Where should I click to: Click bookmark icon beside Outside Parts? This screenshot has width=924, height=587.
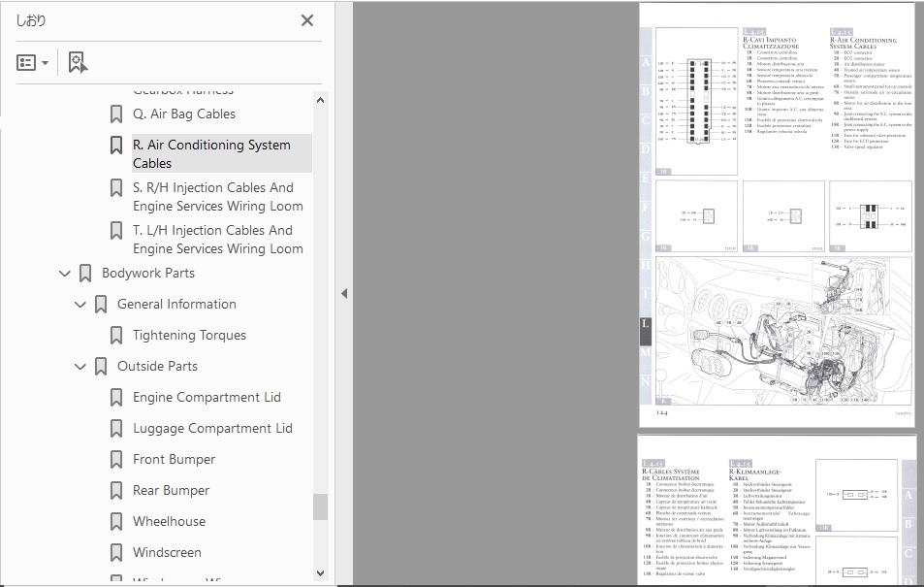(x=101, y=367)
